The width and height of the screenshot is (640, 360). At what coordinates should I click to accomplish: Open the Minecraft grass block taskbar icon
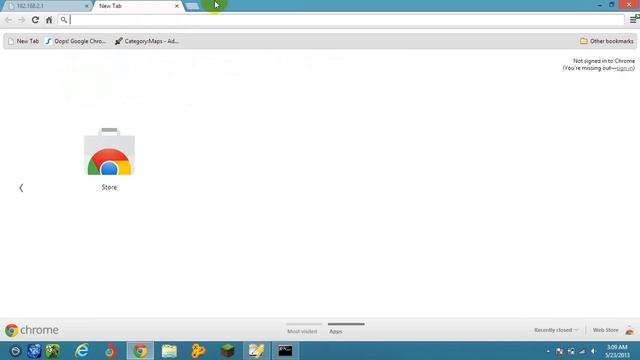(x=227, y=351)
